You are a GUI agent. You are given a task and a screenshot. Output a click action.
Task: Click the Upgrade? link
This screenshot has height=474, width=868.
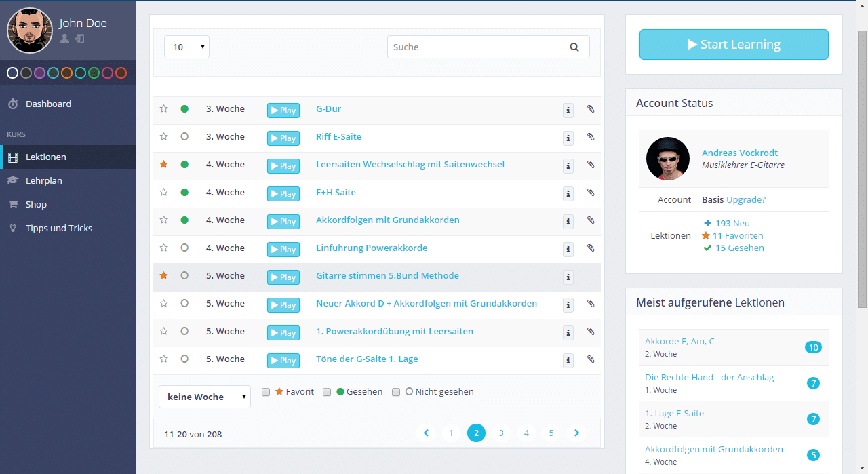[x=746, y=199]
